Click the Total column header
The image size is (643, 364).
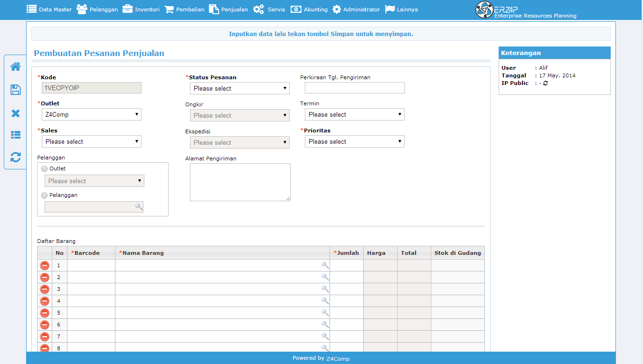tap(414, 253)
